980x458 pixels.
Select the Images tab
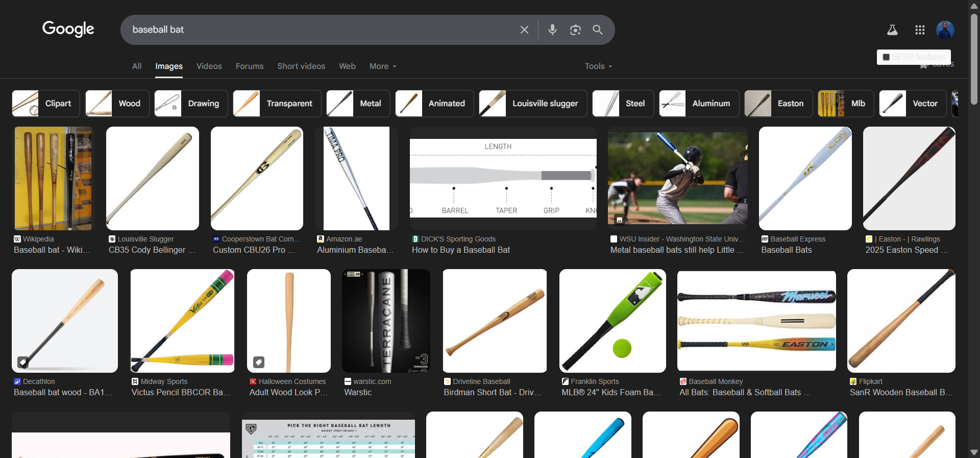coord(169,66)
